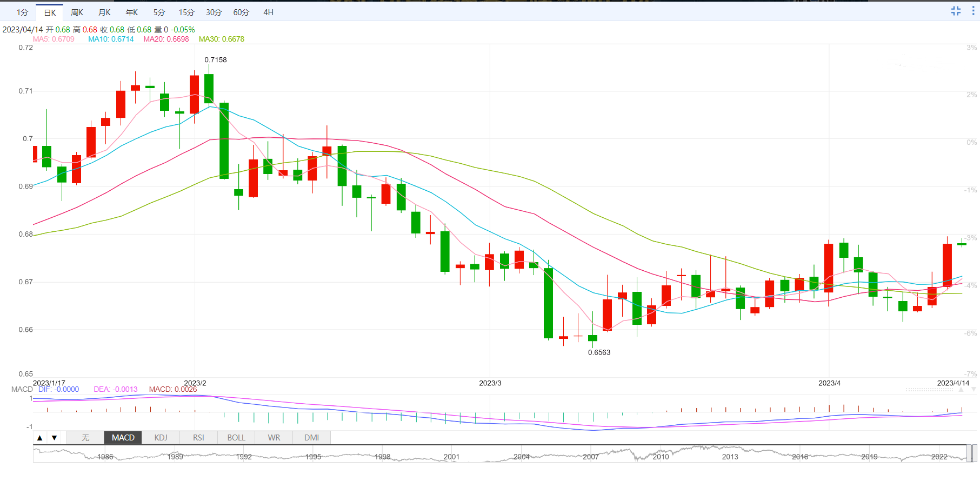This screenshot has width=980, height=481.
Task: Choose the 15分 interval tab
Action: [x=186, y=12]
